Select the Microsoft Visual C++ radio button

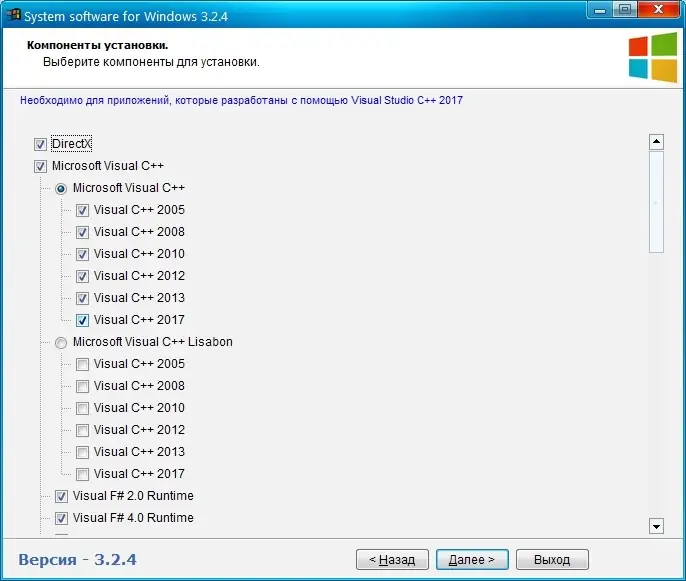[x=61, y=189]
